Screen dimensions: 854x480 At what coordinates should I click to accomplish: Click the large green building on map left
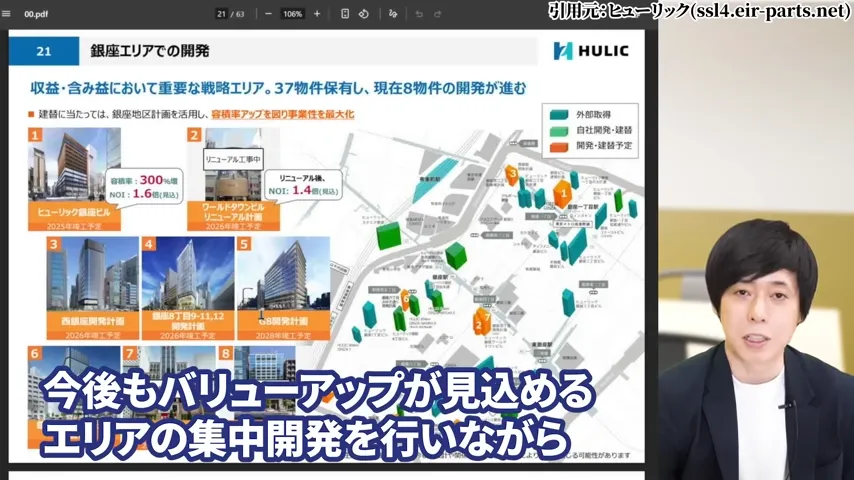(x=389, y=235)
